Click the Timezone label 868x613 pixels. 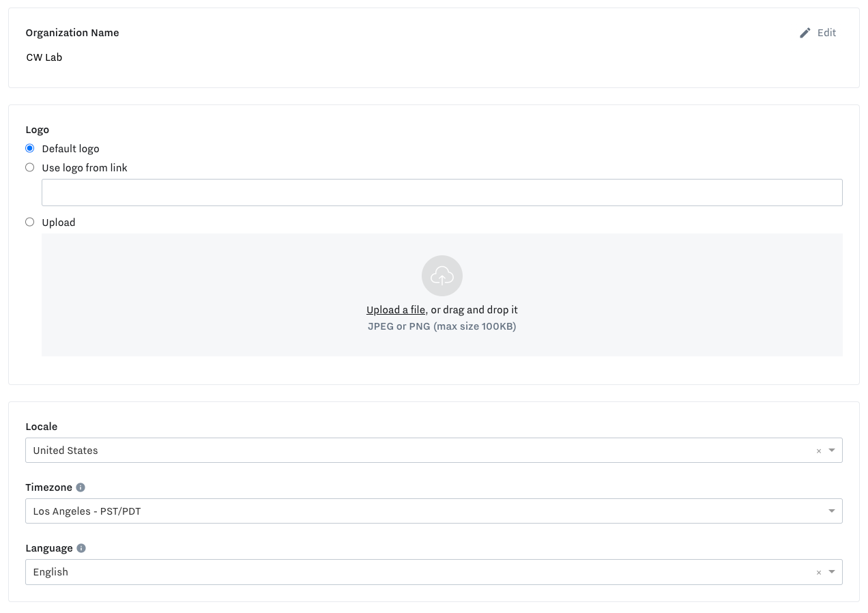[49, 487]
